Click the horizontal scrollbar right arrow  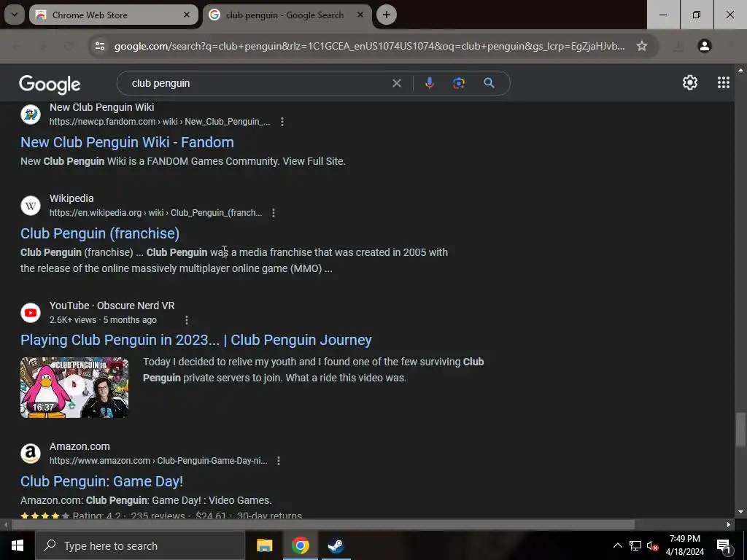tap(729, 525)
